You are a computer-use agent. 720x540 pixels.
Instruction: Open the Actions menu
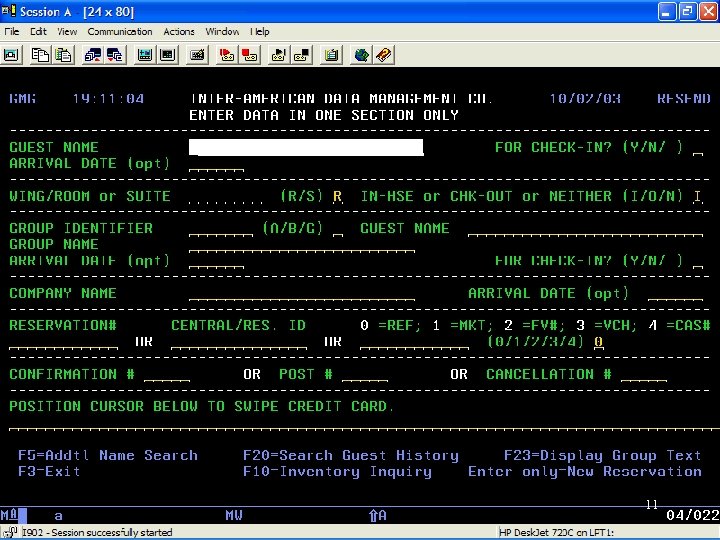pyautogui.click(x=179, y=32)
